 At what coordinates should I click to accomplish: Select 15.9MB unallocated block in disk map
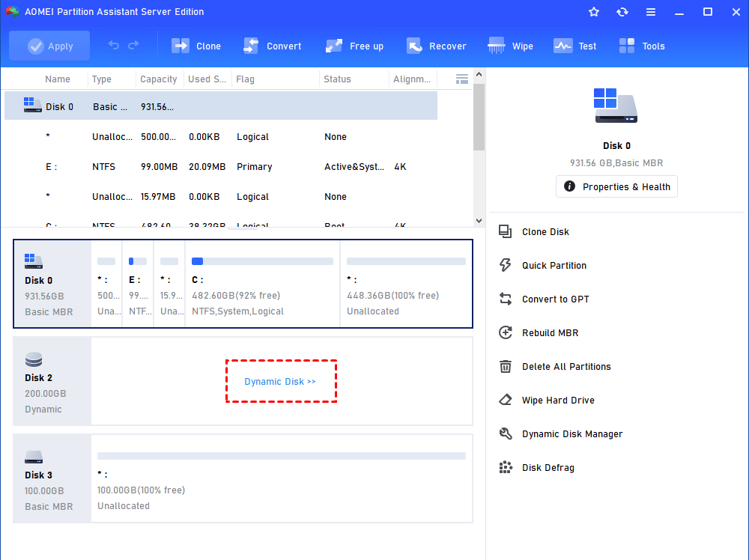tap(169, 284)
